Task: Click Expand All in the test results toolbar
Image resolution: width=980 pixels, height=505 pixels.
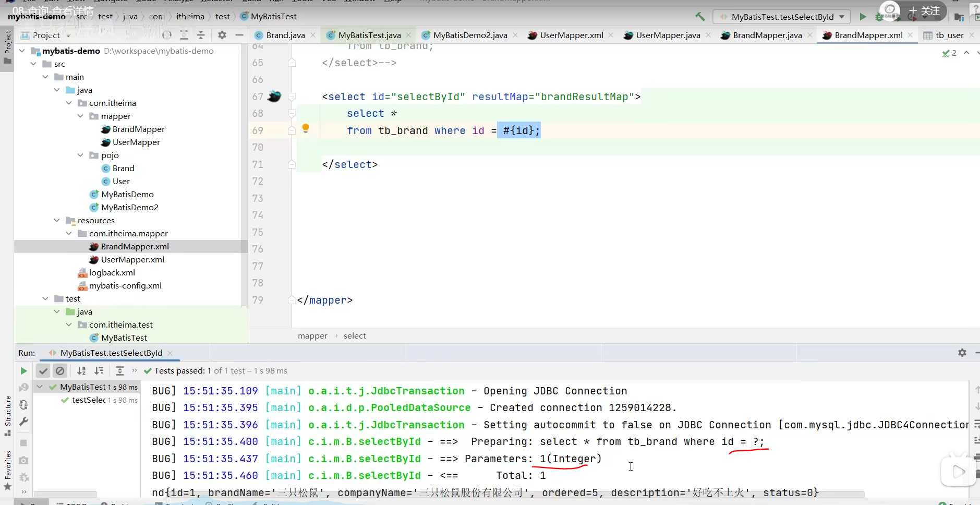Action: click(120, 371)
